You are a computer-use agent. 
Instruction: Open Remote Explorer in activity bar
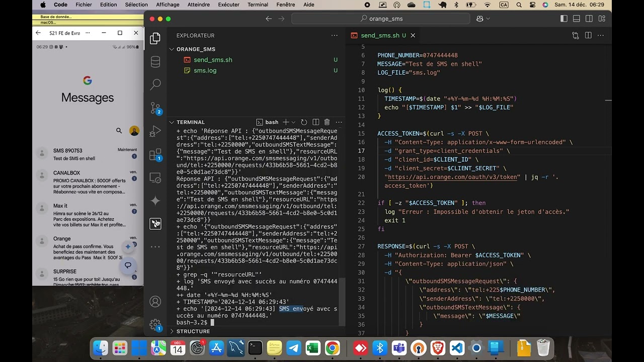click(155, 177)
